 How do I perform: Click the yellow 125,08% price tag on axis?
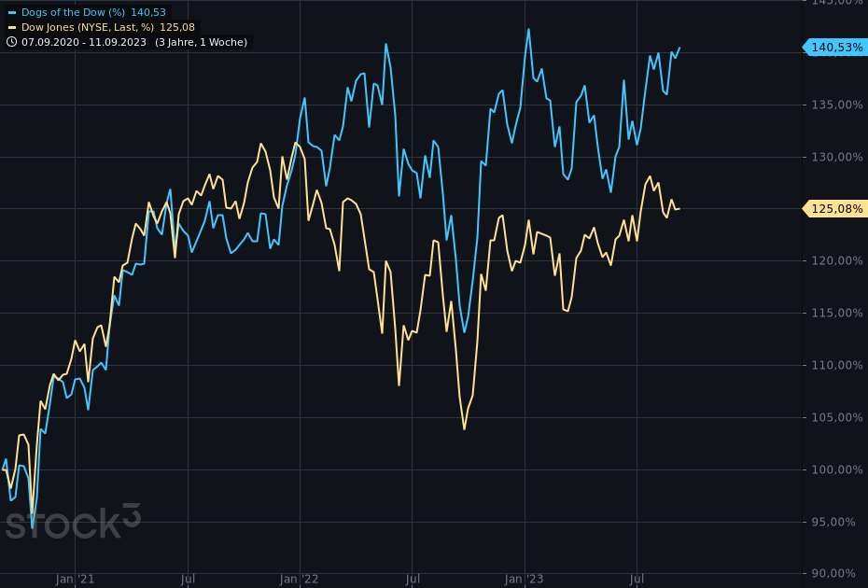(x=836, y=209)
